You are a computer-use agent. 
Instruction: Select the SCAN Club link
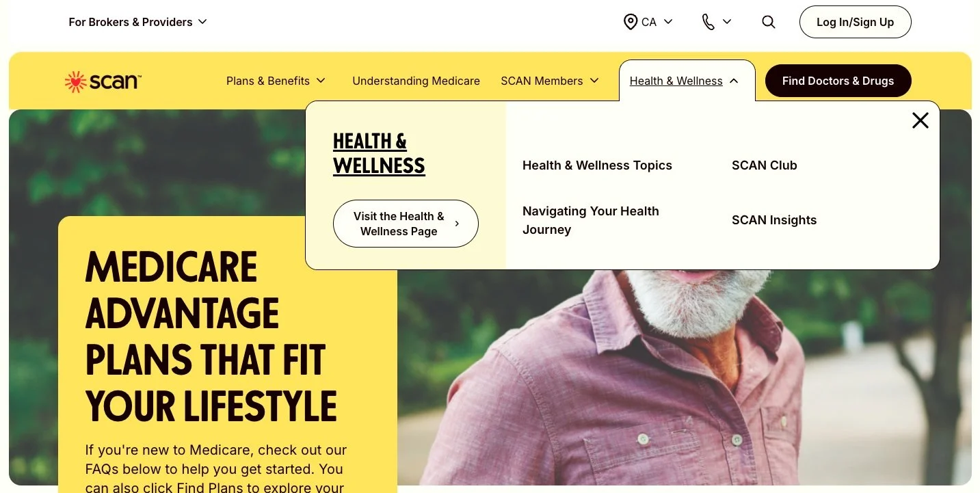pos(764,165)
